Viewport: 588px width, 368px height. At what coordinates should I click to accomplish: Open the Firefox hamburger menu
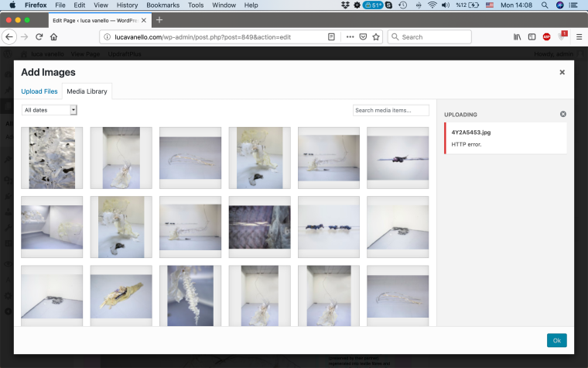(x=578, y=36)
